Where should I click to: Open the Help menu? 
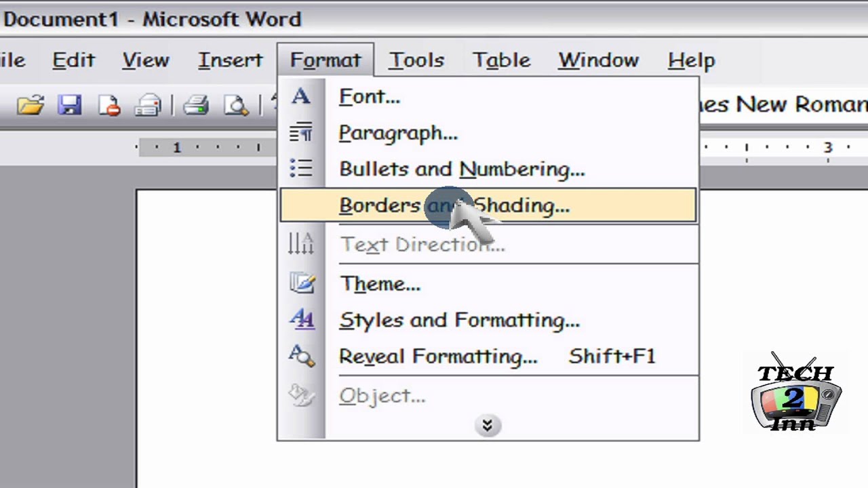691,60
